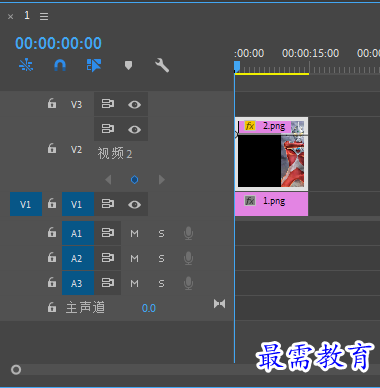Toggle lock on track A3
Image resolution: width=380 pixels, height=388 pixels.
point(52,282)
